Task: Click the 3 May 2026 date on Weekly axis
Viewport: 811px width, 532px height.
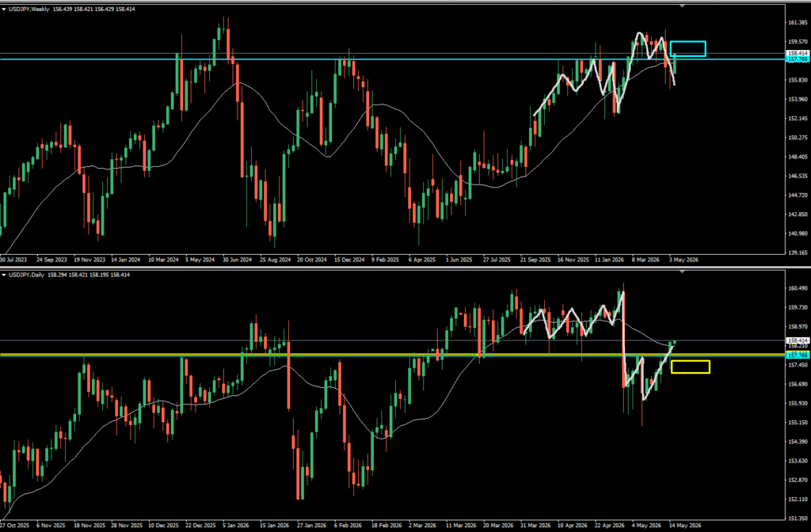Action: [683, 260]
